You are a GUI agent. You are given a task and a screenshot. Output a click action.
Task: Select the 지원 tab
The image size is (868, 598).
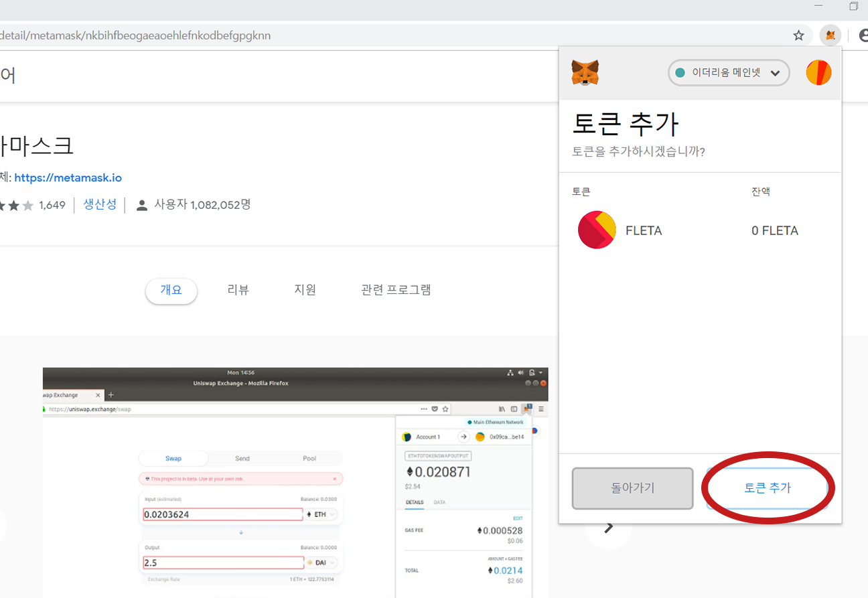tap(305, 289)
